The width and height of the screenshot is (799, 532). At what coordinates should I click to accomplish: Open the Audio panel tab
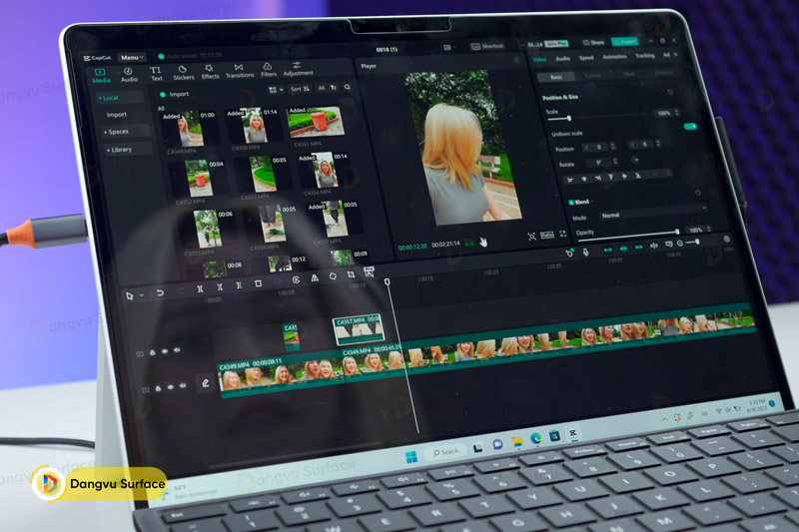[129, 75]
